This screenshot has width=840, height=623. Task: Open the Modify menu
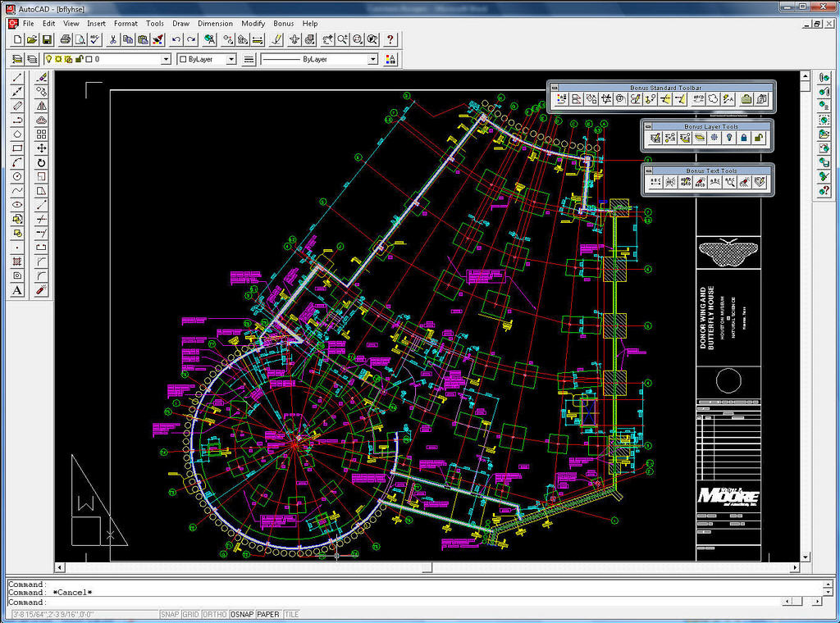click(253, 24)
